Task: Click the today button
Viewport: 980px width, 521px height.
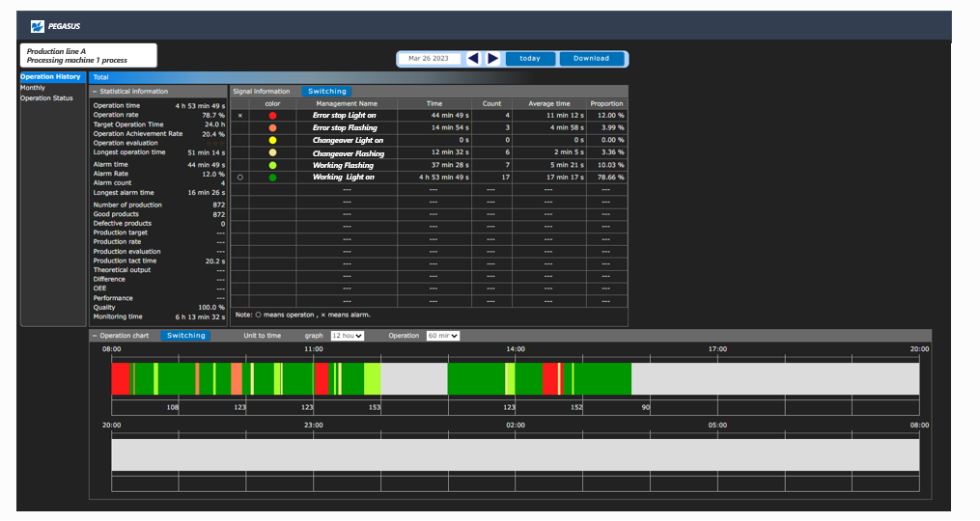Action: tap(530, 59)
